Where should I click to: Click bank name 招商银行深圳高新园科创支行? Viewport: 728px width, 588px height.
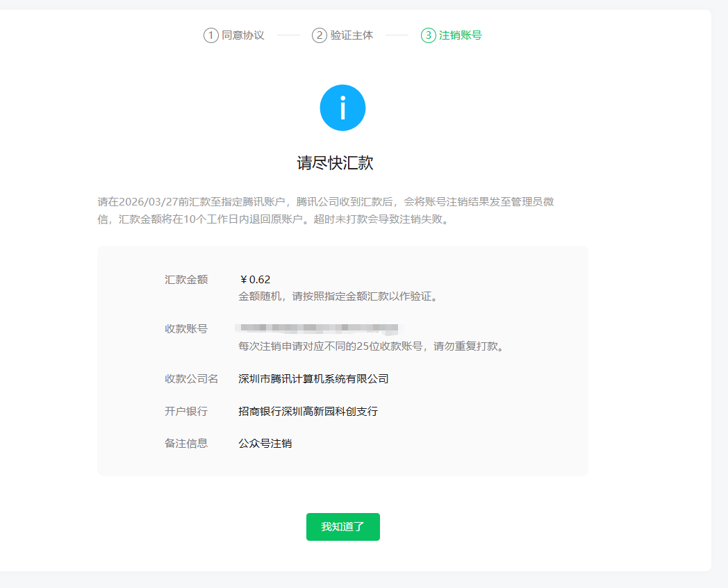tap(308, 411)
